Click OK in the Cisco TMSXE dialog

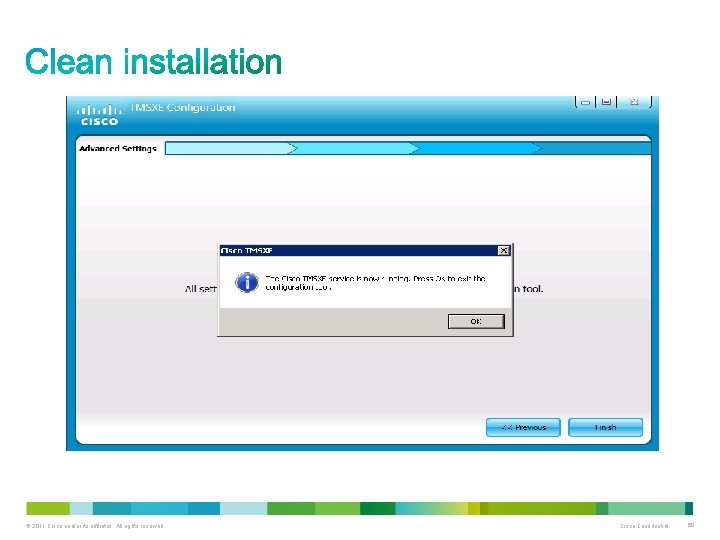coord(476,321)
